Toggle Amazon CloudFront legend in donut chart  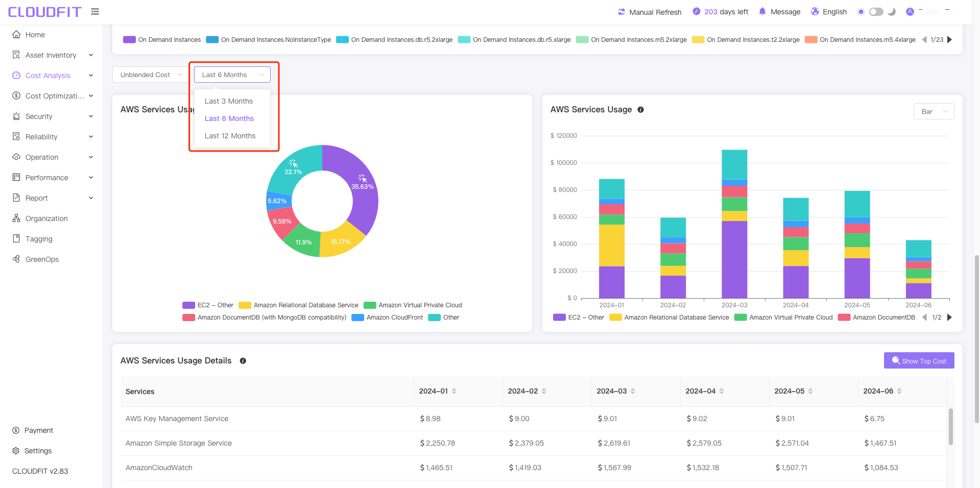click(387, 318)
